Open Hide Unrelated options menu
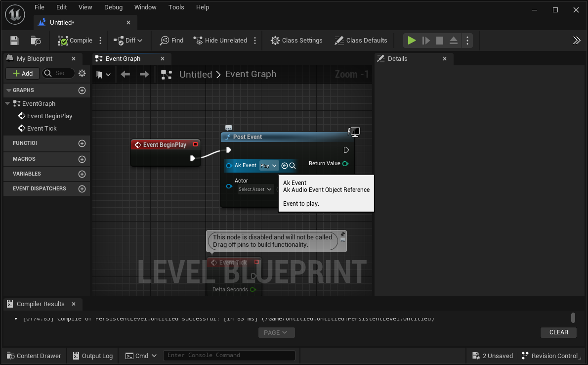Image resolution: width=588 pixels, height=365 pixels. tap(255, 41)
